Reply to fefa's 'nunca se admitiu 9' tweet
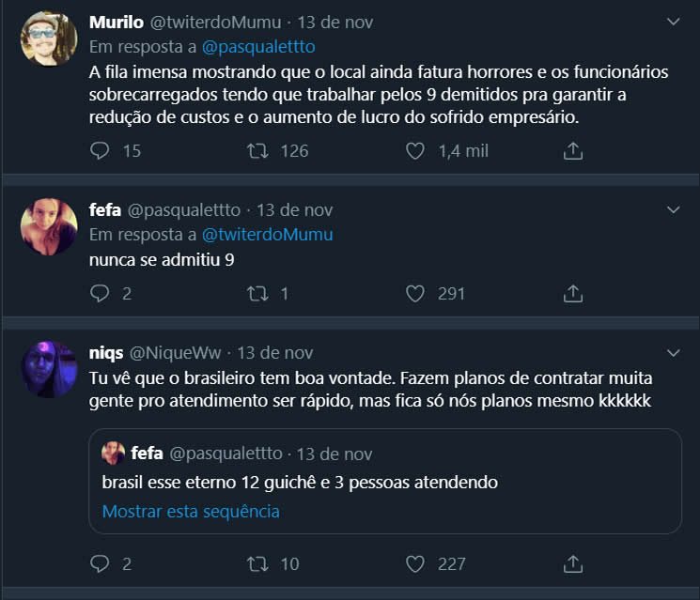Screen dimensions: 700x600 (x=101, y=294)
